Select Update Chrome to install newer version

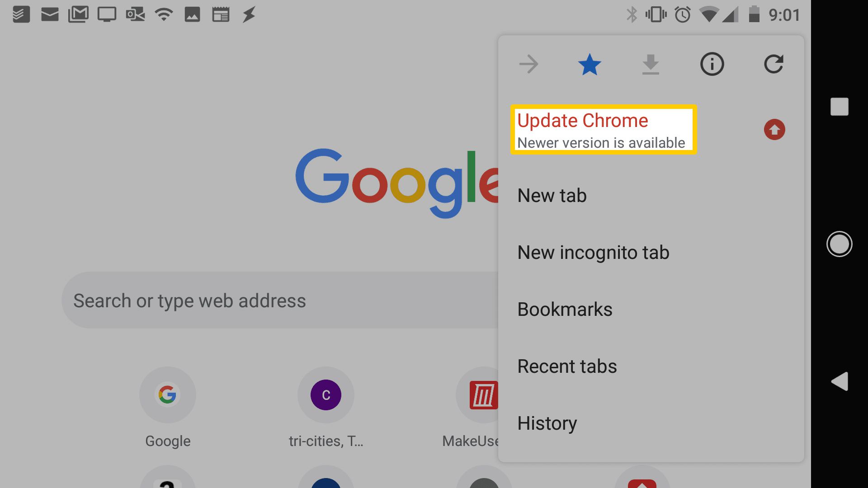click(x=604, y=130)
